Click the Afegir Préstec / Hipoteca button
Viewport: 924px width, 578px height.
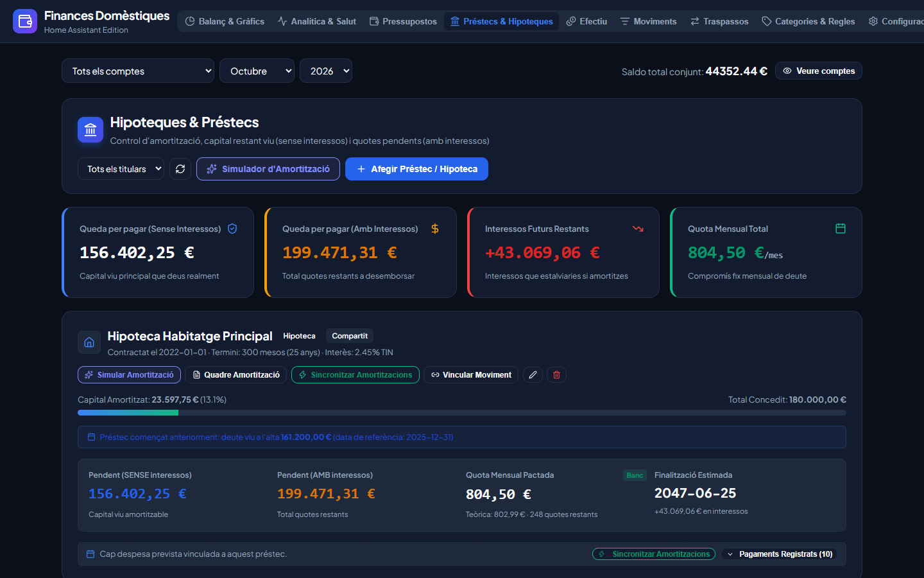(416, 169)
